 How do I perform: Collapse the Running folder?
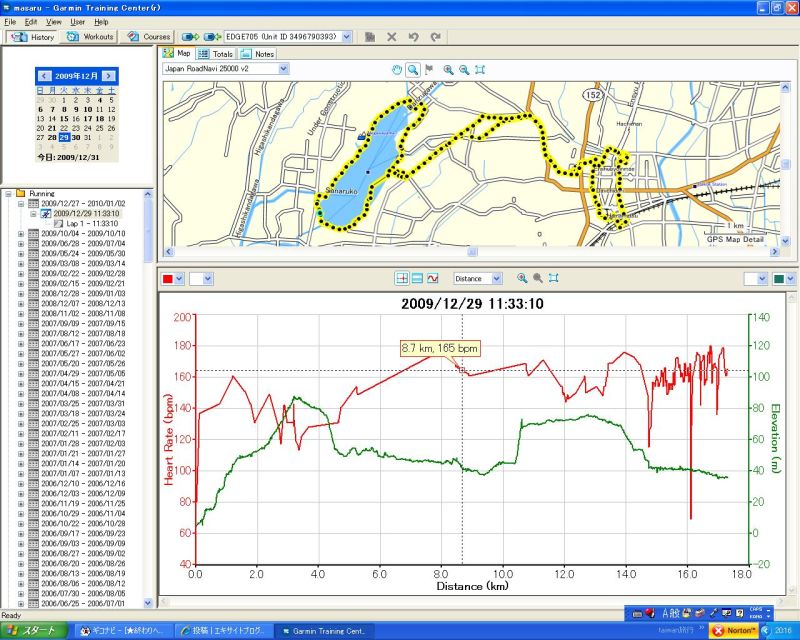tap(8, 193)
